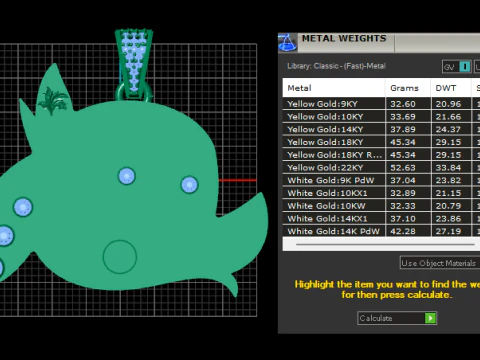The width and height of the screenshot is (480, 360).
Task: Click the 33.84 DWT cell
Action: (451, 167)
